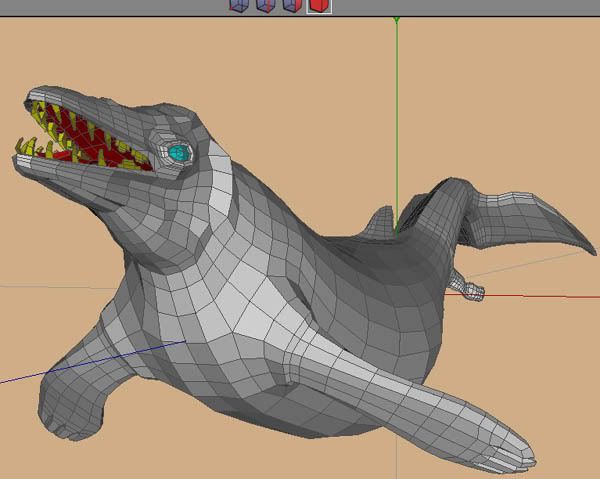Viewport: 600px width, 479px height.
Task: Select the red body selection mode icon
Action: 318,6
